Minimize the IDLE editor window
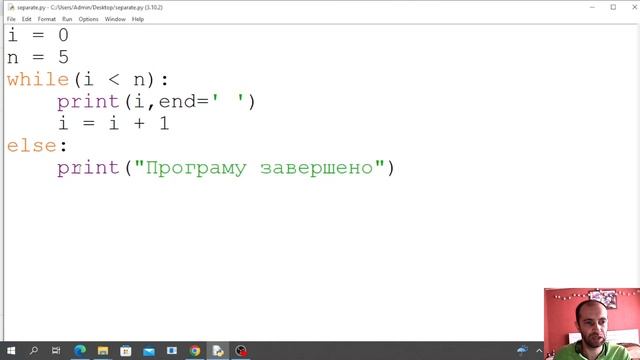 click(x=592, y=7)
